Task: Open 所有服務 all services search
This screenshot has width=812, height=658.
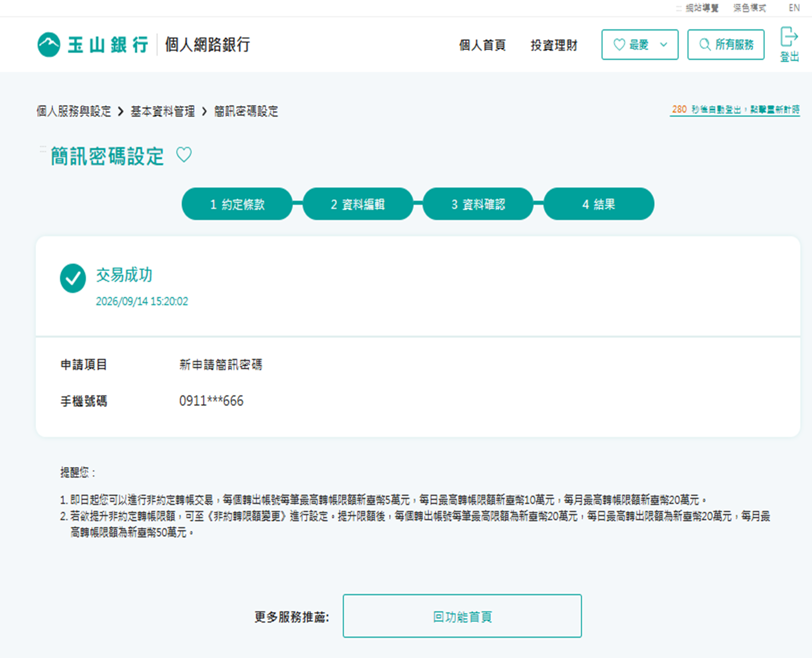Action: point(726,44)
